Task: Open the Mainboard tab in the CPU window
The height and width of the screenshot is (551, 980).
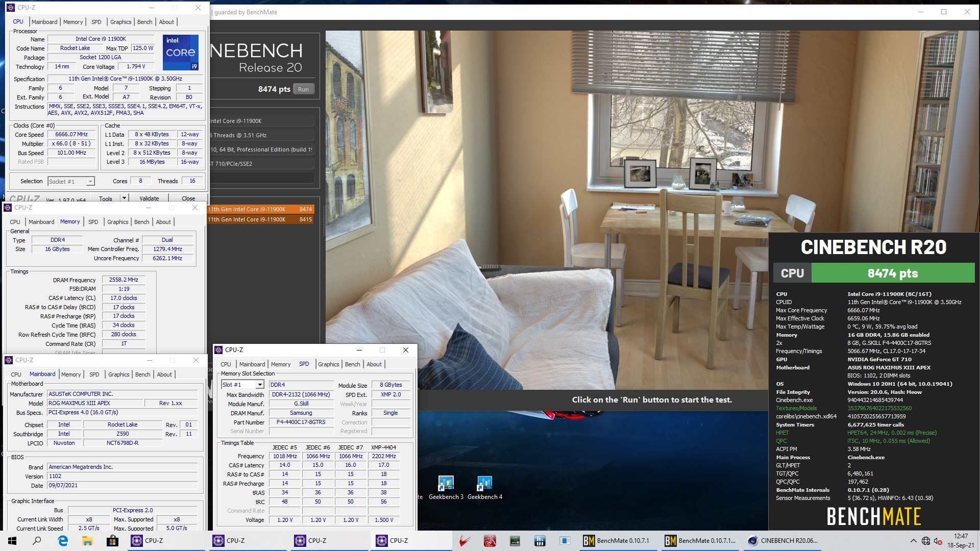Action: [44, 22]
